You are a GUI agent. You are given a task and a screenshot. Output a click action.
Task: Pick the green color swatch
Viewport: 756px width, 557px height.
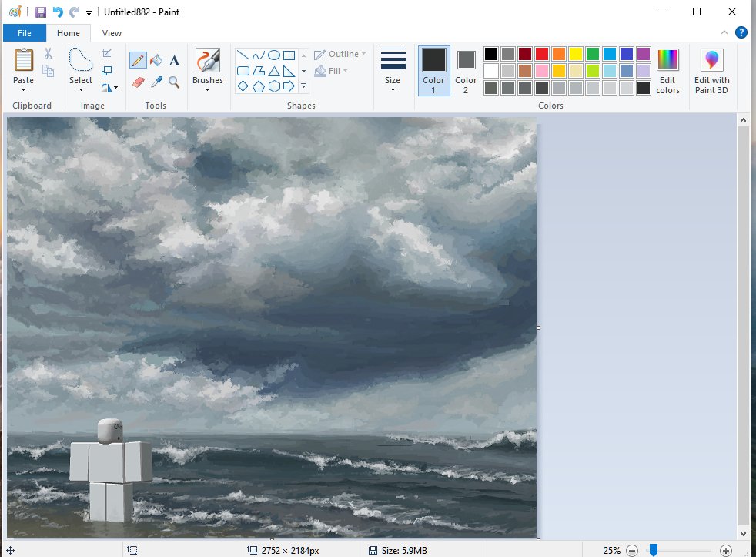tap(593, 54)
